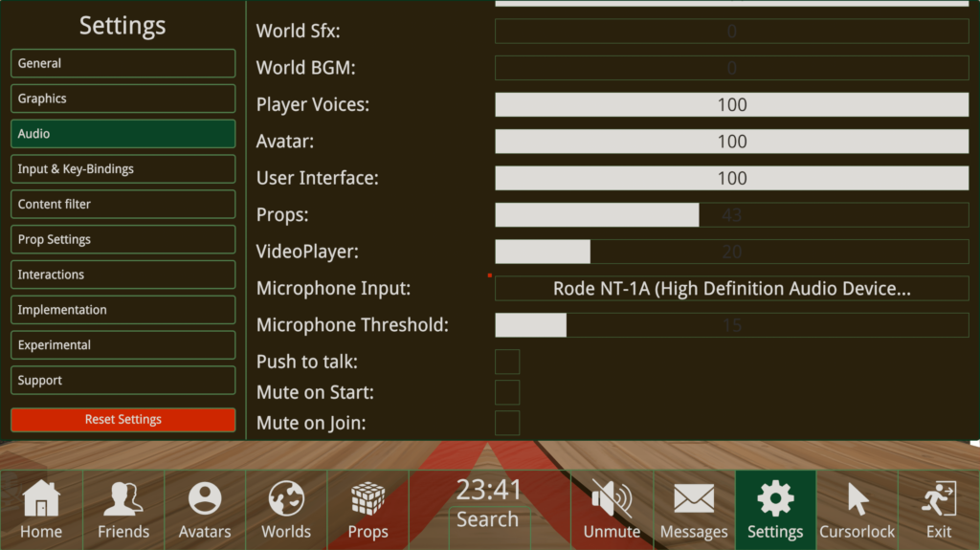Enable the Mute on Start checkbox
The width and height of the screenshot is (980, 550).
click(x=507, y=392)
